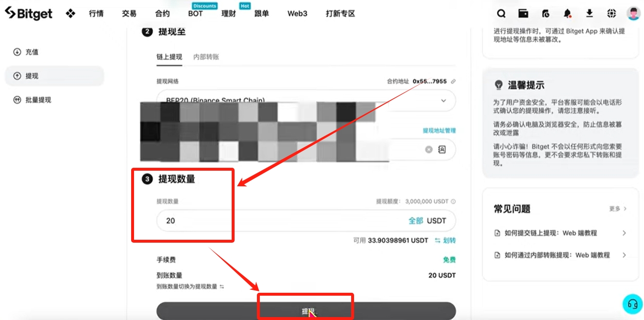Open the notifications bell icon
The image size is (644, 320).
(567, 13)
